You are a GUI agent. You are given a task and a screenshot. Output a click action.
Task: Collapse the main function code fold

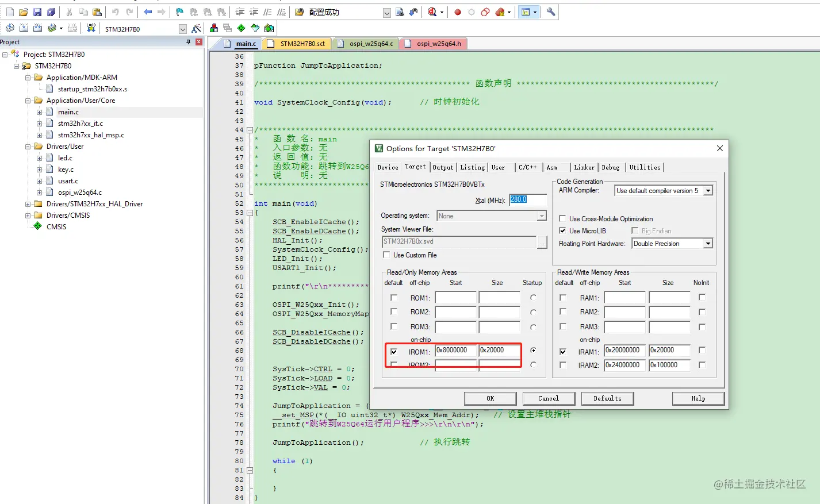pos(250,213)
